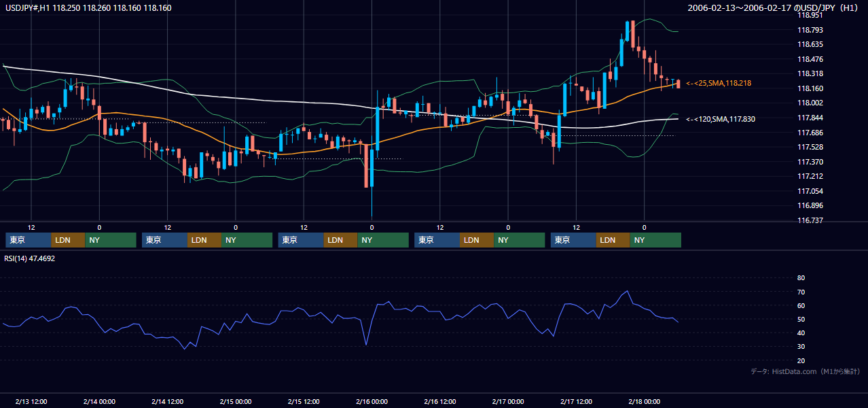
Task: Select the chart title '2006-02-13〜2006-02-17 のUSD/JPY (H1)'
Action: pos(774,7)
